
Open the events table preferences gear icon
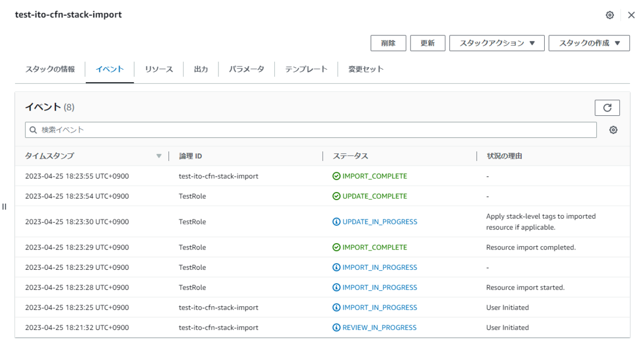click(612, 129)
